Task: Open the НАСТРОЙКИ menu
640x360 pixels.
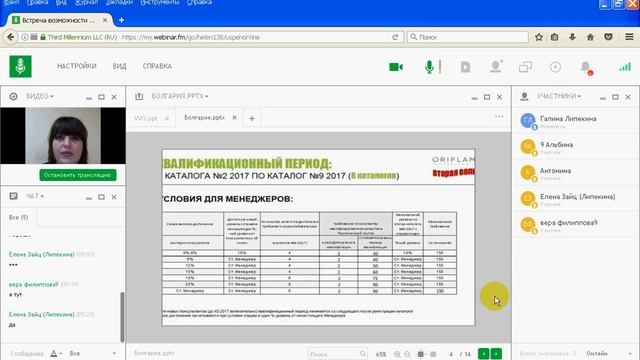Action: [77, 66]
